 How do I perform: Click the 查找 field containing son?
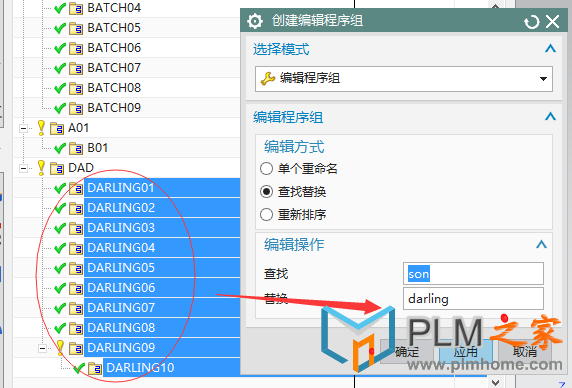point(473,273)
